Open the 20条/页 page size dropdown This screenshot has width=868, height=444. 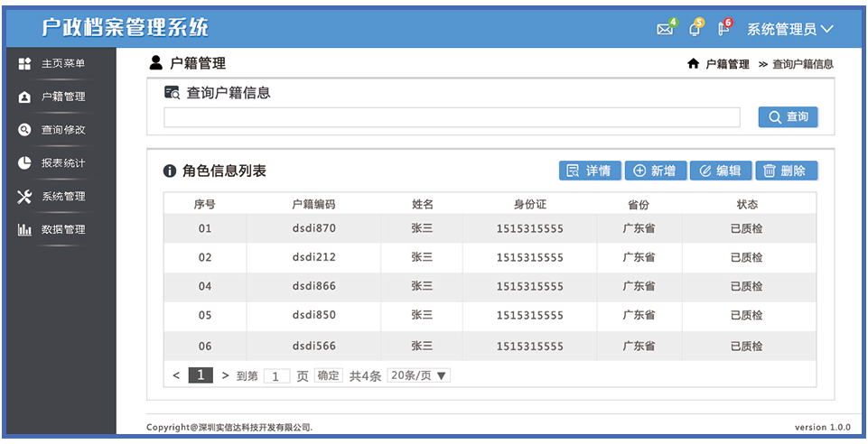tap(418, 375)
